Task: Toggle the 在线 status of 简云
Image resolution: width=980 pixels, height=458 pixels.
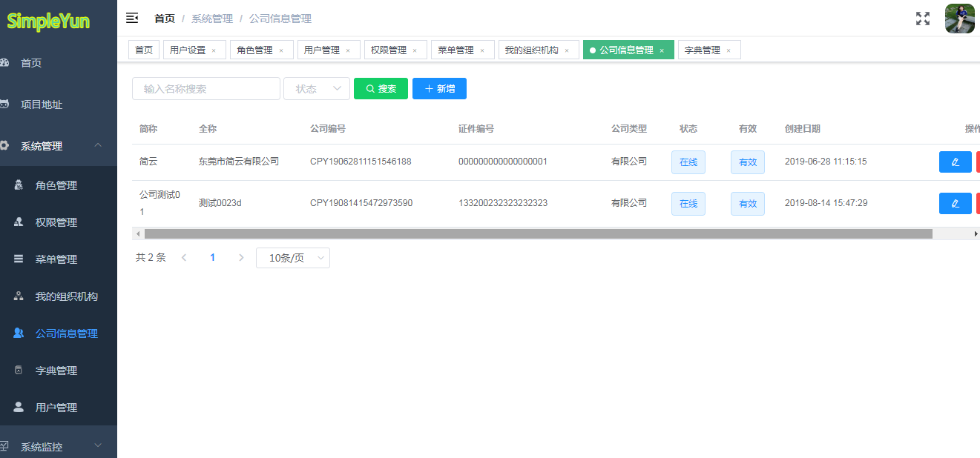Action: pyautogui.click(x=688, y=162)
